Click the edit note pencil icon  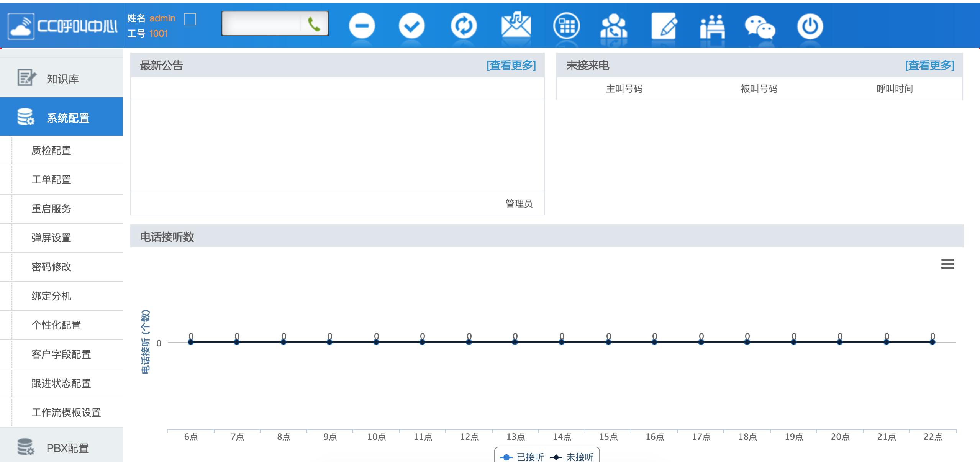664,26
